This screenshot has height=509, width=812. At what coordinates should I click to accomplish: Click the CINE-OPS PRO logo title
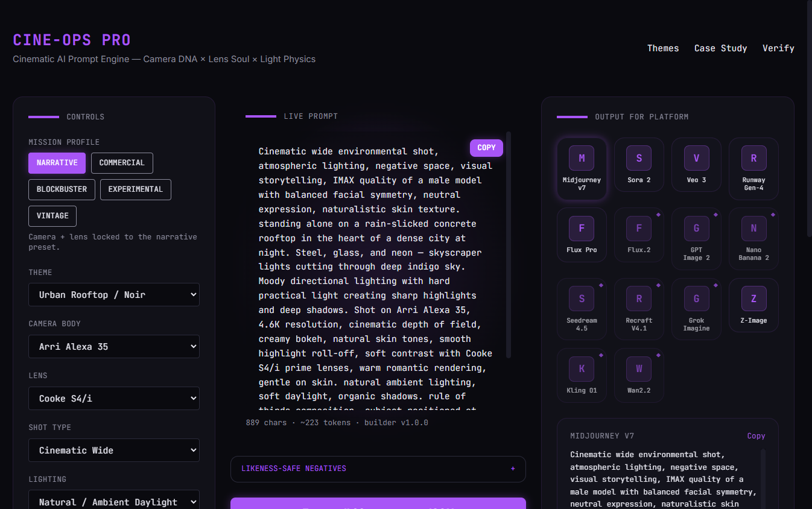pyautogui.click(x=72, y=40)
